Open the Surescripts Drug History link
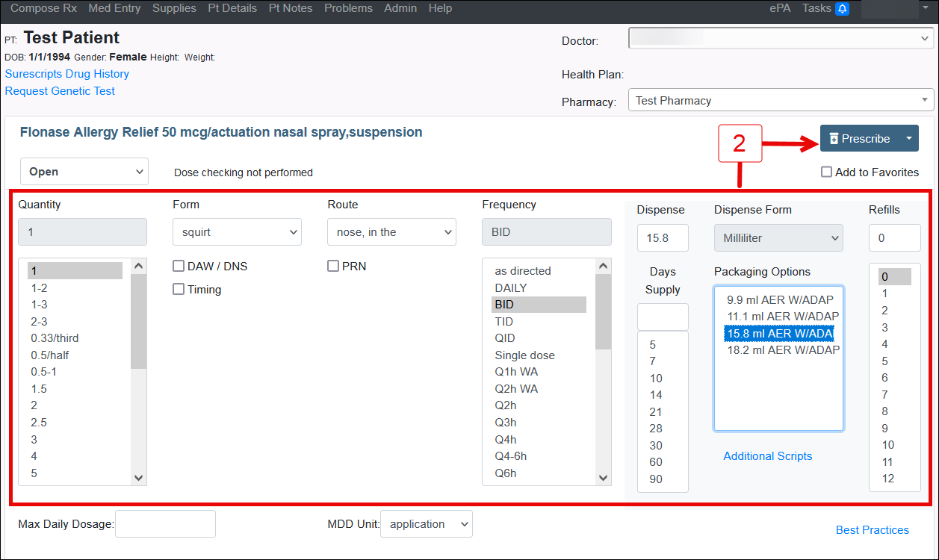This screenshot has width=939, height=560. click(67, 74)
